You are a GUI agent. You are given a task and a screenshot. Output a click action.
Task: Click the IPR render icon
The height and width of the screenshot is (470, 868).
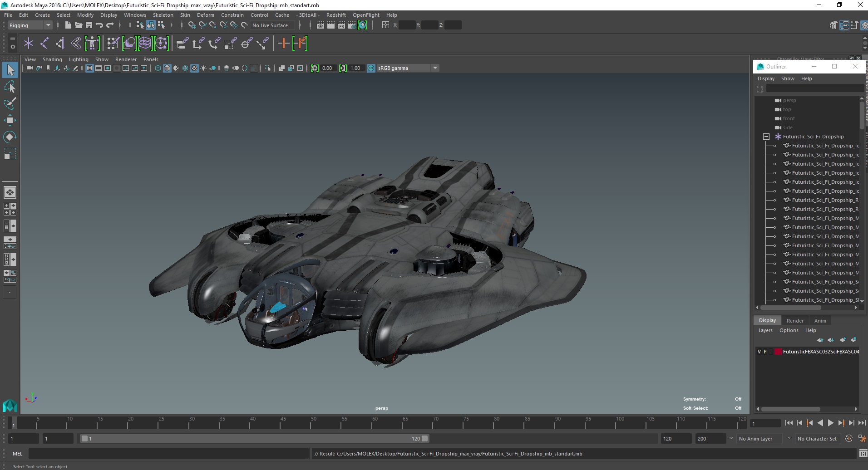coord(341,25)
